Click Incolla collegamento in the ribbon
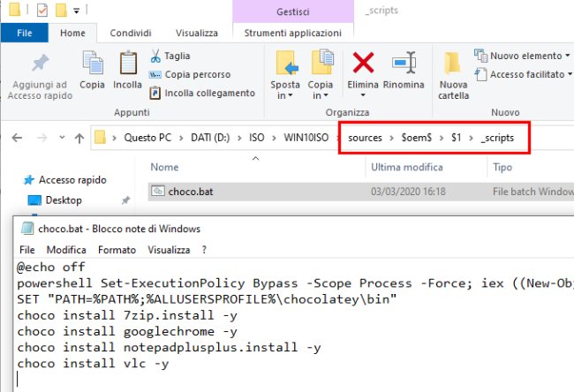 pyautogui.click(x=201, y=93)
